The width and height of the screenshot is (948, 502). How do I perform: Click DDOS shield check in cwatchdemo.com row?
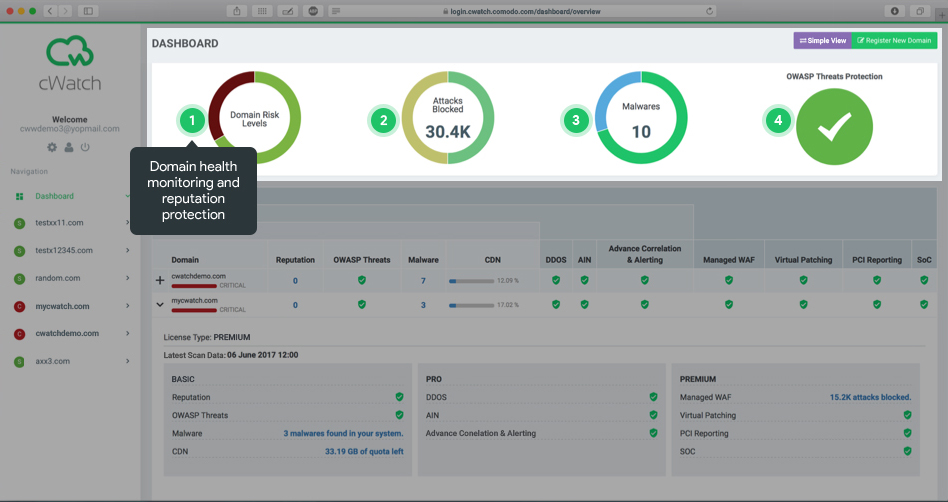click(556, 280)
